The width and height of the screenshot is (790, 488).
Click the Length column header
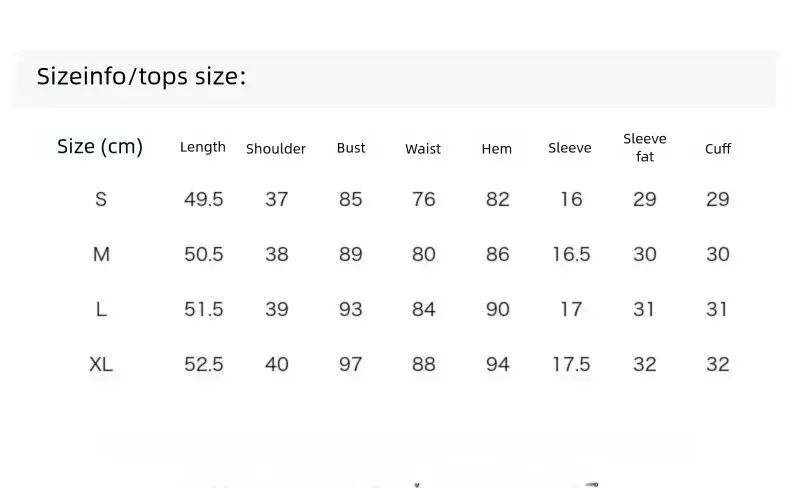pos(203,148)
